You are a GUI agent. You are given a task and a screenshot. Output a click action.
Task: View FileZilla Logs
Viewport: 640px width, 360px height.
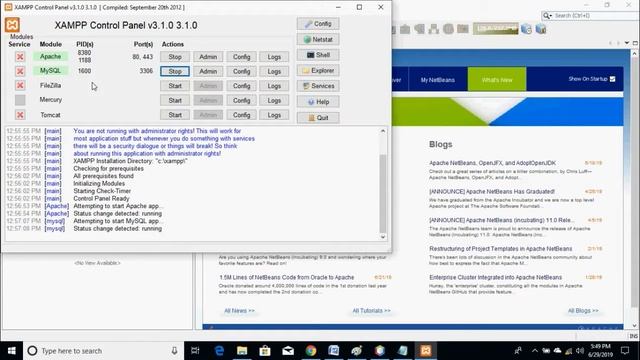[x=274, y=86]
